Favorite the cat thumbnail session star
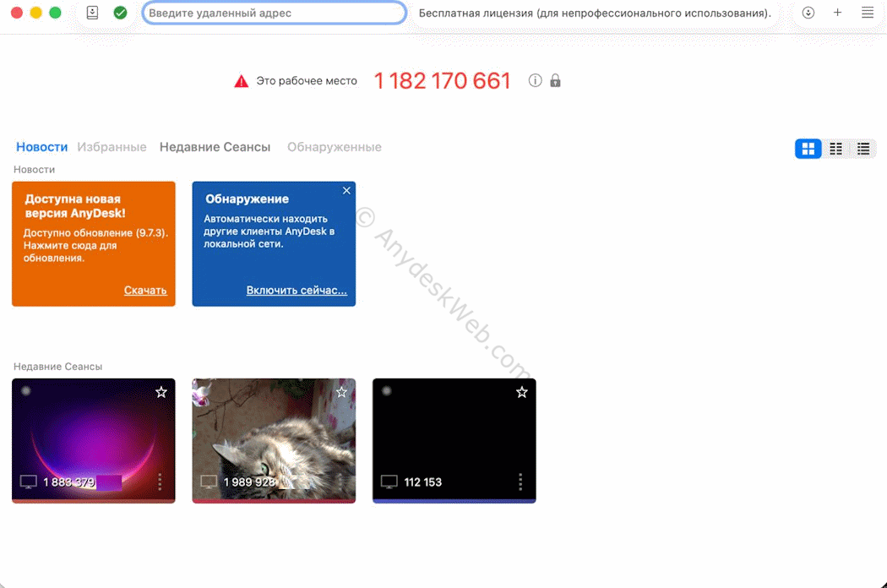This screenshot has height=588, width=887. [341, 392]
